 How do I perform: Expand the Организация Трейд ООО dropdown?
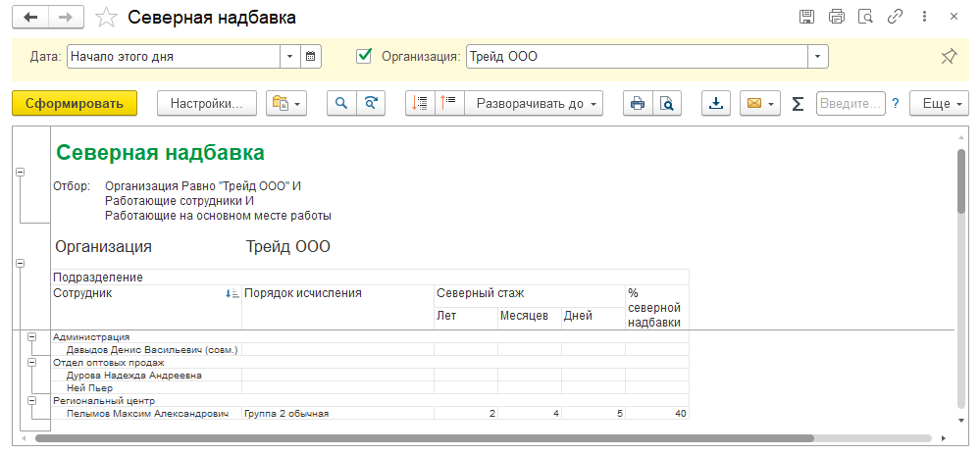tap(818, 57)
